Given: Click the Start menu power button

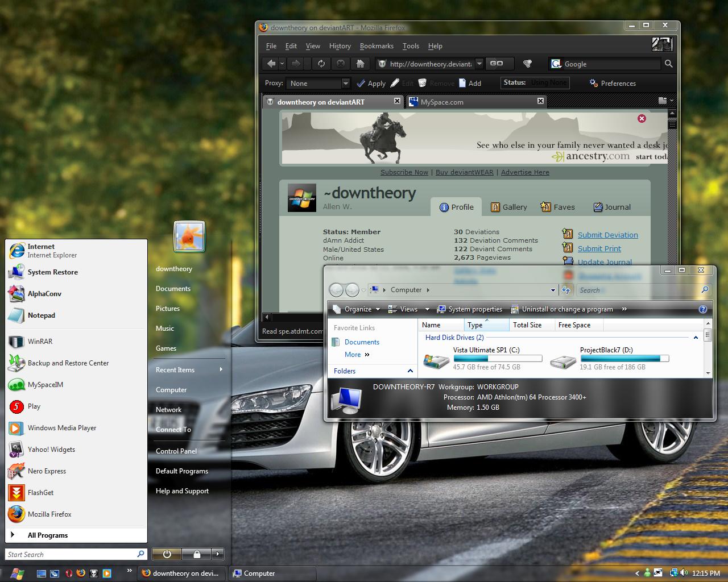Looking at the screenshot, I should (x=167, y=554).
